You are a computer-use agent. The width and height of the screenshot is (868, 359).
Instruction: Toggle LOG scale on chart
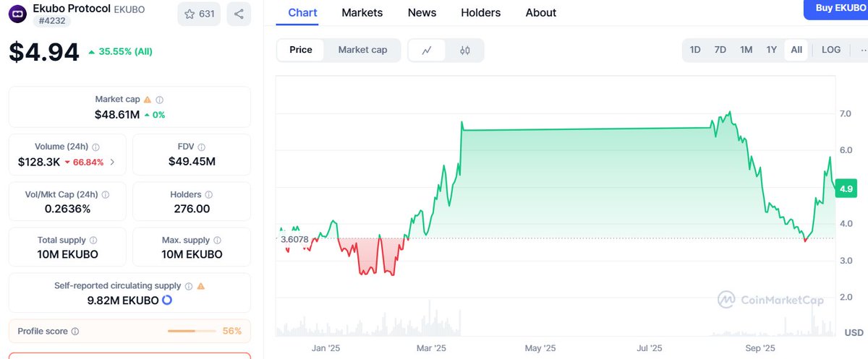coord(831,50)
